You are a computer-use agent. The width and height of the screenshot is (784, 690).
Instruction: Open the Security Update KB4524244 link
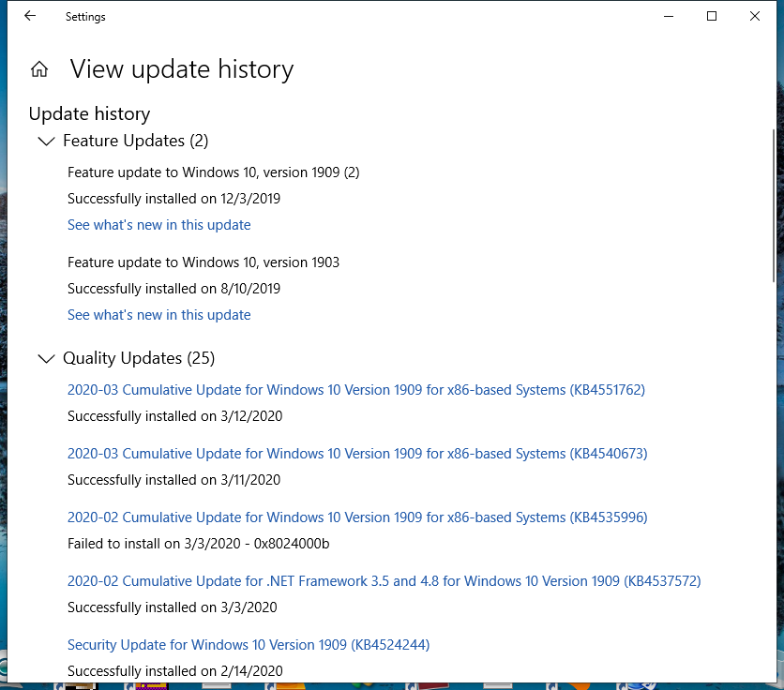pyautogui.click(x=249, y=645)
